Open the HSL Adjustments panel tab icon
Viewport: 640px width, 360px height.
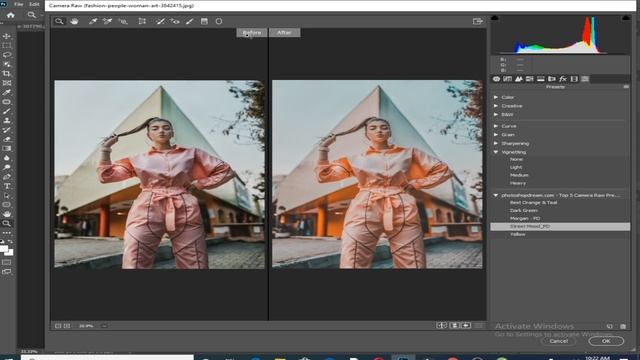coord(529,79)
